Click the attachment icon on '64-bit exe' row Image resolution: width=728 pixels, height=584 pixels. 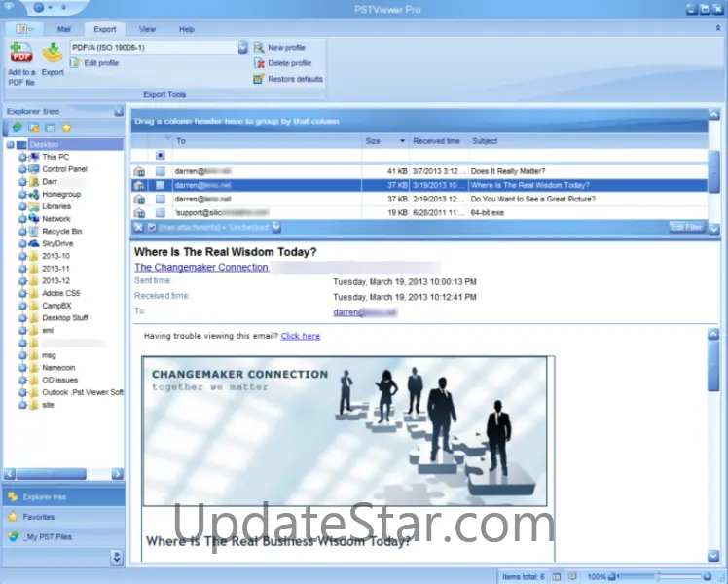point(139,213)
